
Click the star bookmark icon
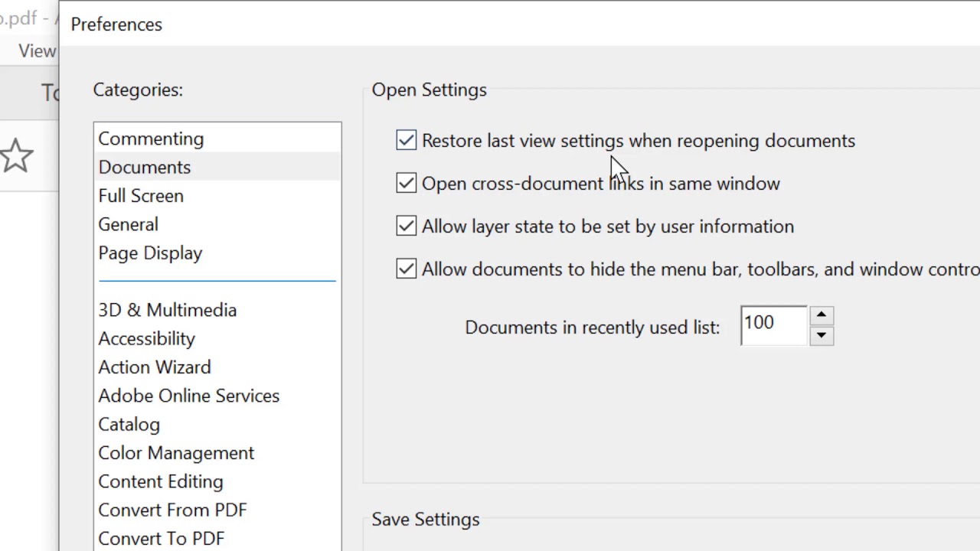pos(17,156)
